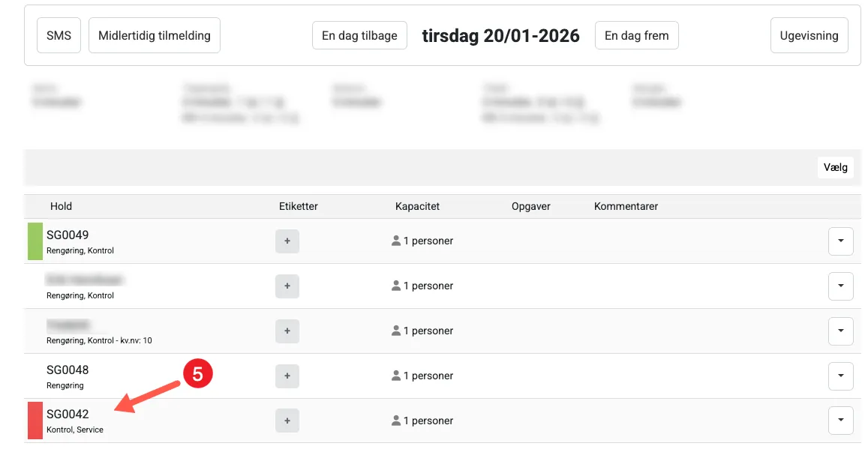Open the SG0042 team entry

pyautogui.click(x=68, y=412)
